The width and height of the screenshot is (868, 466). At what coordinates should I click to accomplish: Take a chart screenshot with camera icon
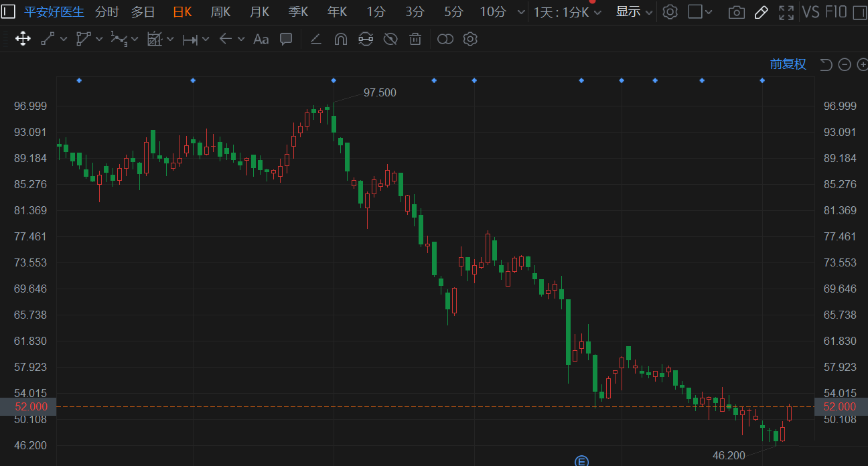coord(736,12)
